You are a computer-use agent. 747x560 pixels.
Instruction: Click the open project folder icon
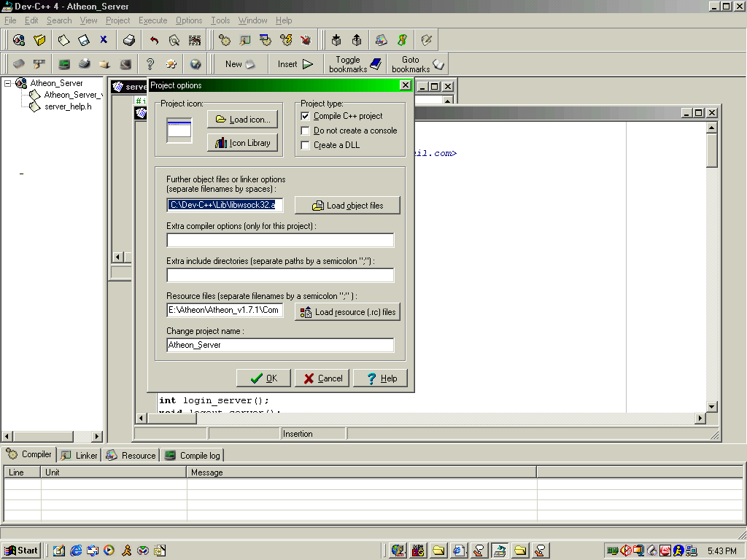pos(39,40)
